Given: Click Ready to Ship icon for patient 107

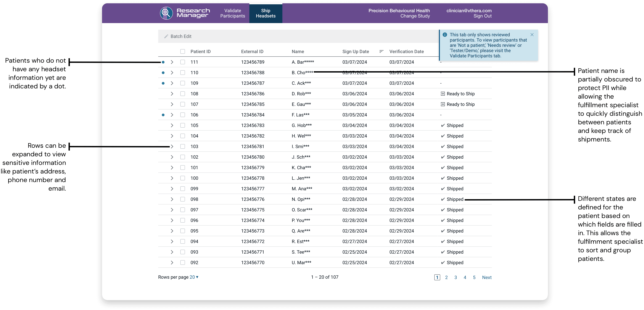Looking at the screenshot, I should [x=443, y=104].
